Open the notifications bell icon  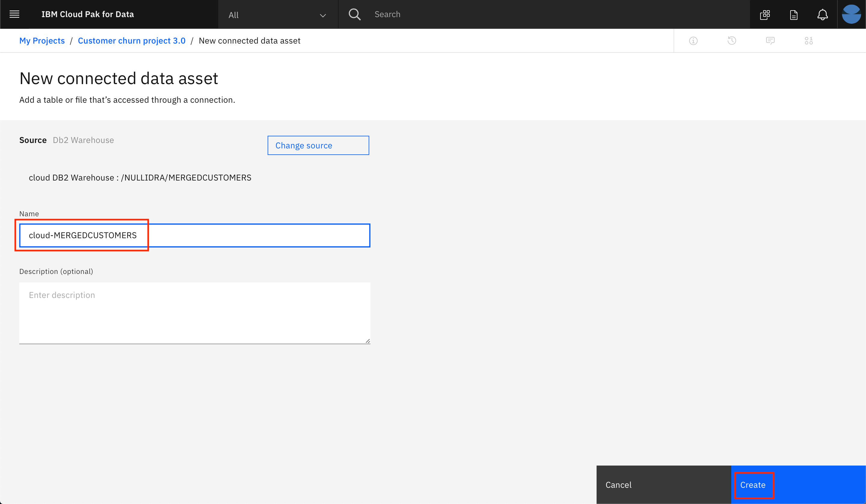pyautogui.click(x=823, y=14)
